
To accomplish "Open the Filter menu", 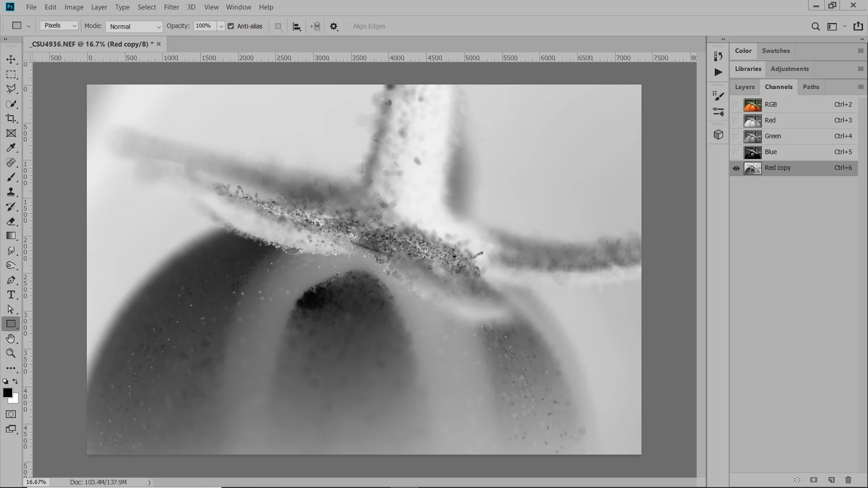I will (x=171, y=7).
